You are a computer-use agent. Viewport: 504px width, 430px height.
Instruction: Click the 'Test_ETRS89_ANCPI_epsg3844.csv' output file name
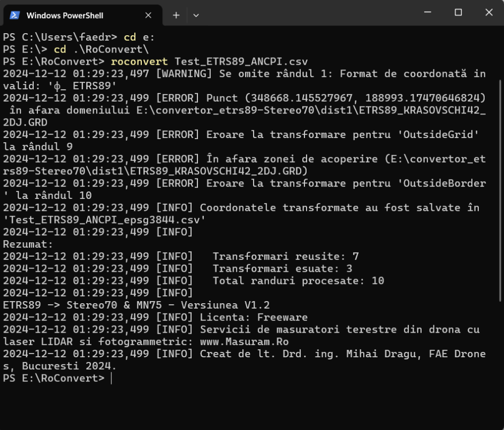104,219
